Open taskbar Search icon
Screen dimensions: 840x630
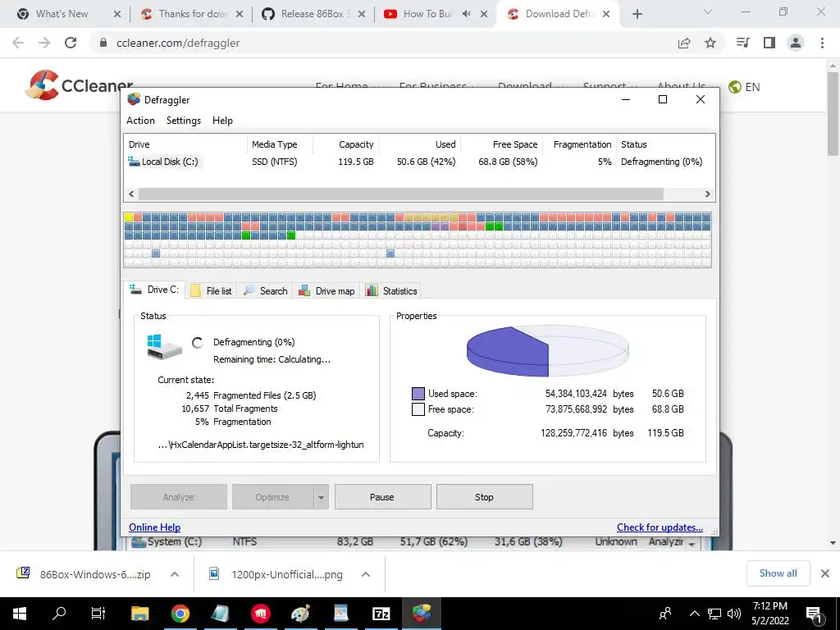point(59,613)
